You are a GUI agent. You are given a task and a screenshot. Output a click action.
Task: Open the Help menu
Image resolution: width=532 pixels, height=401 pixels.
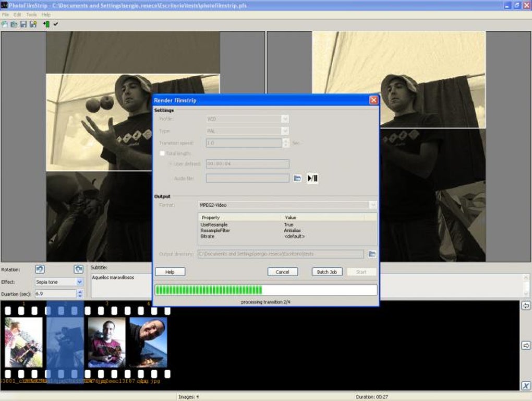pyautogui.click(x=46, y=15)
